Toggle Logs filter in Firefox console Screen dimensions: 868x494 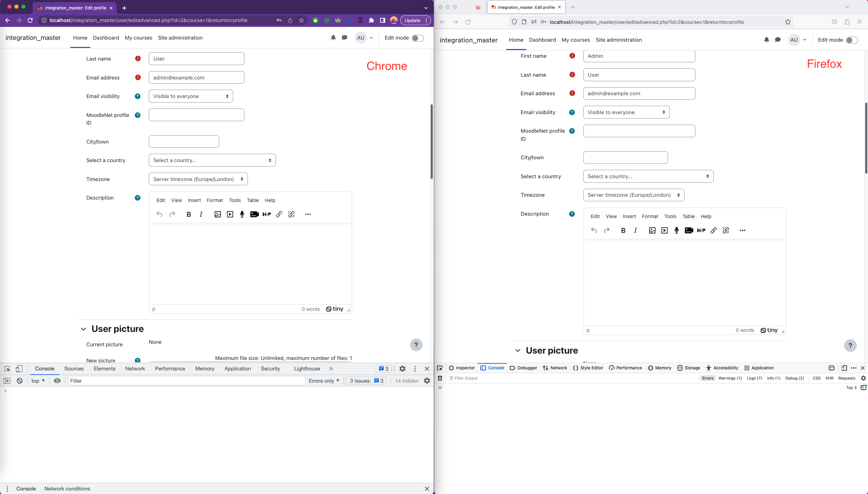tap(754, 378)
